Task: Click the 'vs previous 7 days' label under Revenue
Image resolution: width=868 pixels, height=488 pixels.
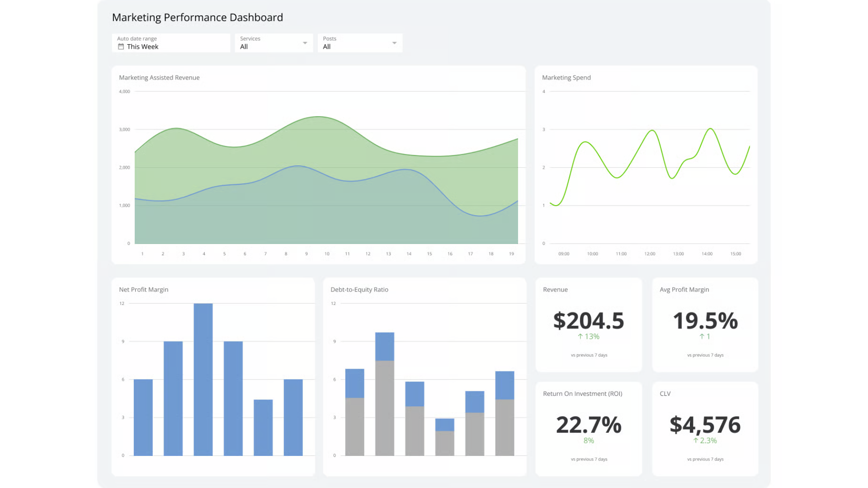Action: (x=588, y=355)
